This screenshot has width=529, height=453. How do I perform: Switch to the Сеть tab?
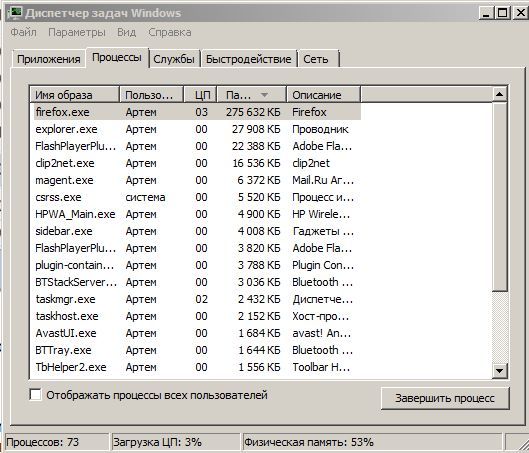point(317,59)
